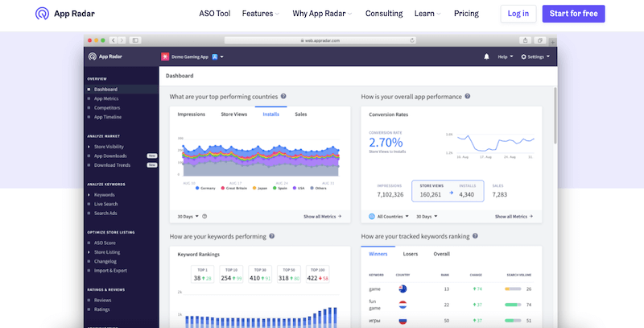Open the Demo Gaming App selector

[x=192, y=56]
